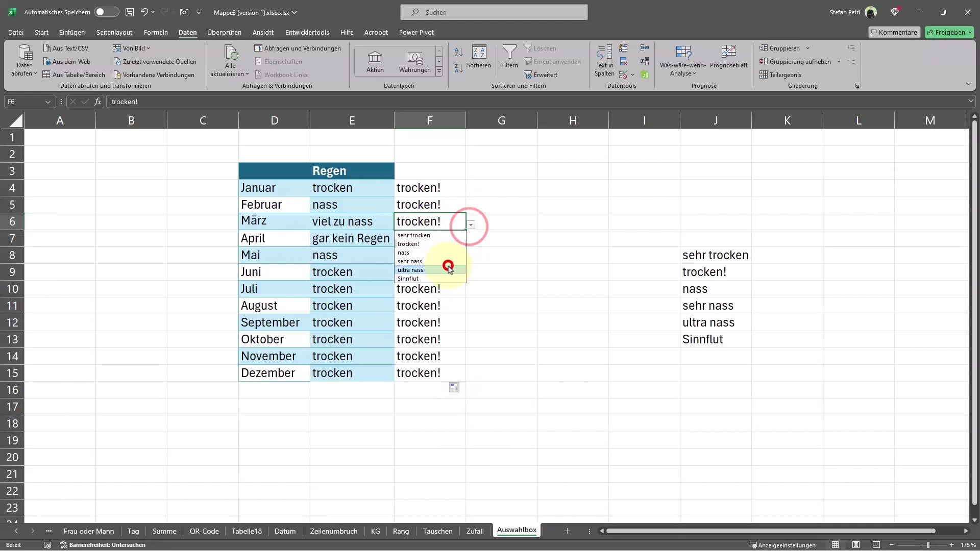Screen dimensions: 980x551
Task: Open Vorhandene Verbindungen
Action: coord(154,75)
